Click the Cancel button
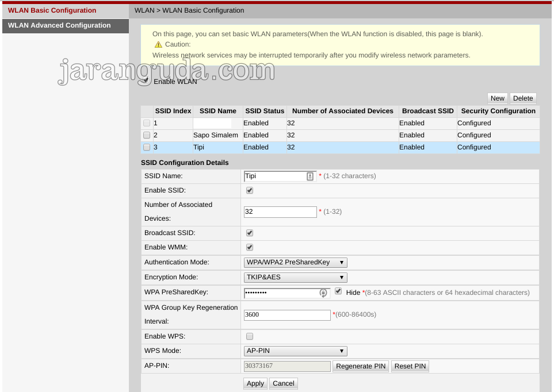This screenshot has width=554, height=392. click(x=284, y=383)
